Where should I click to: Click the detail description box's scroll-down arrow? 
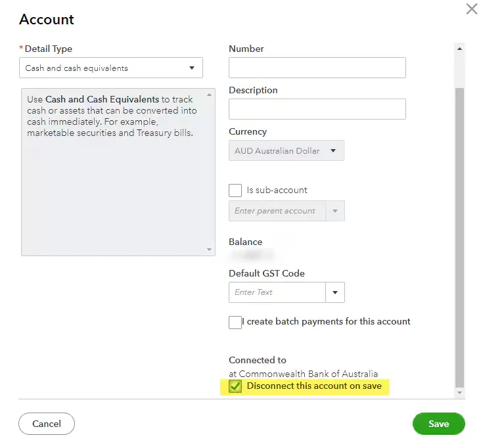pos(210,250)
